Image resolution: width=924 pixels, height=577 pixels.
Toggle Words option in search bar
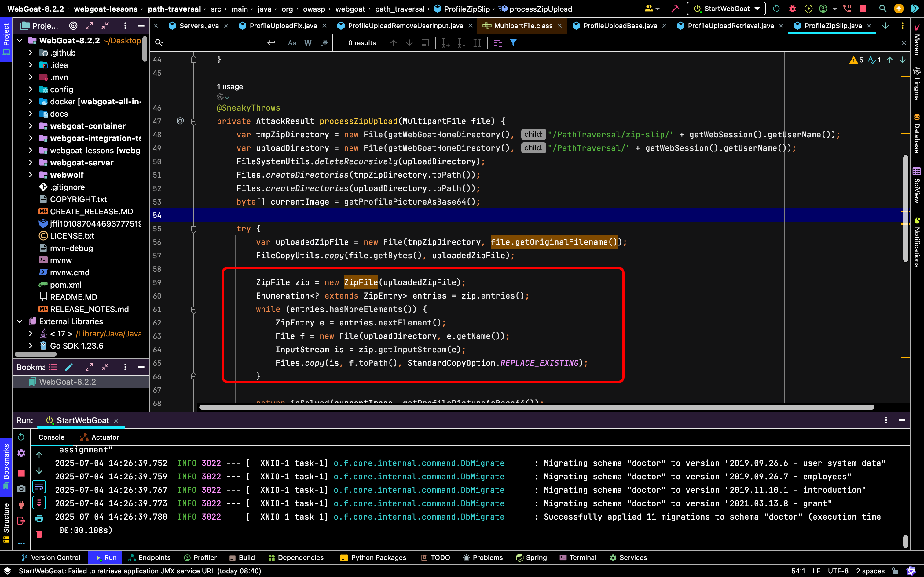(x=308, y=43)
